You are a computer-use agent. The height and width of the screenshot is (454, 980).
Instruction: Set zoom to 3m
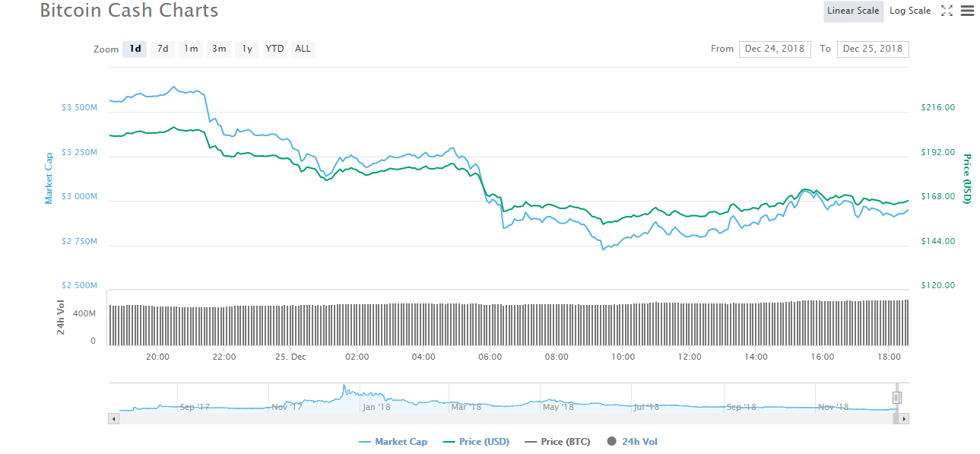tap(219, 49)
